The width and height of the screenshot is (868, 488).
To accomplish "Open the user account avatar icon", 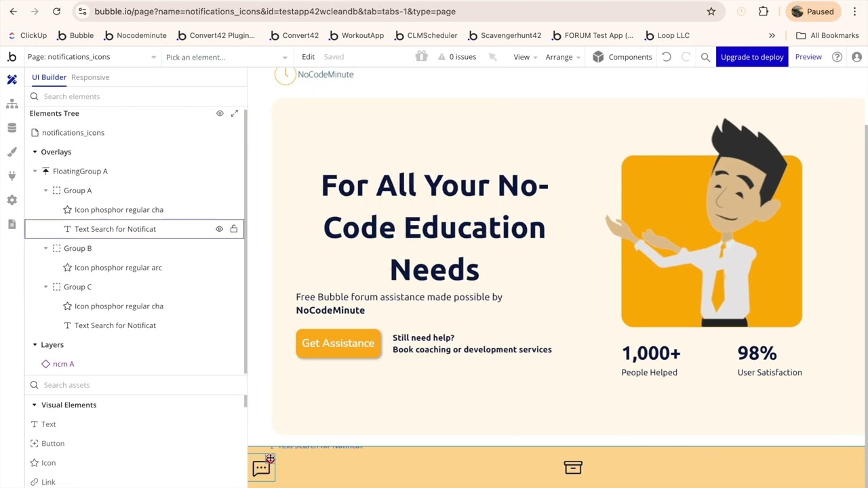I will pyautogui.click(x=856, y=57).
